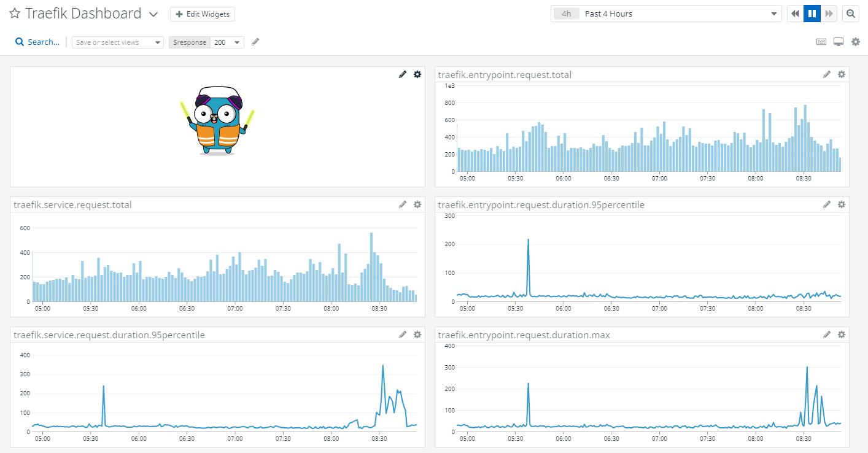The width and height of the screenshot is (868, 453).
Task: Open the Traefik Dashboard title menu
Action: coord(152,13)
